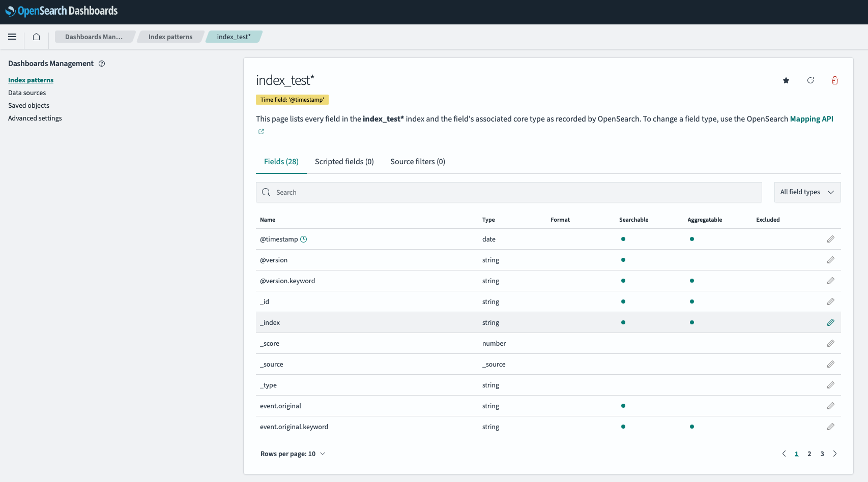Viewport: 868px width, 482px height.
Task: Sort by Type column header
Action: pos(488,220)
